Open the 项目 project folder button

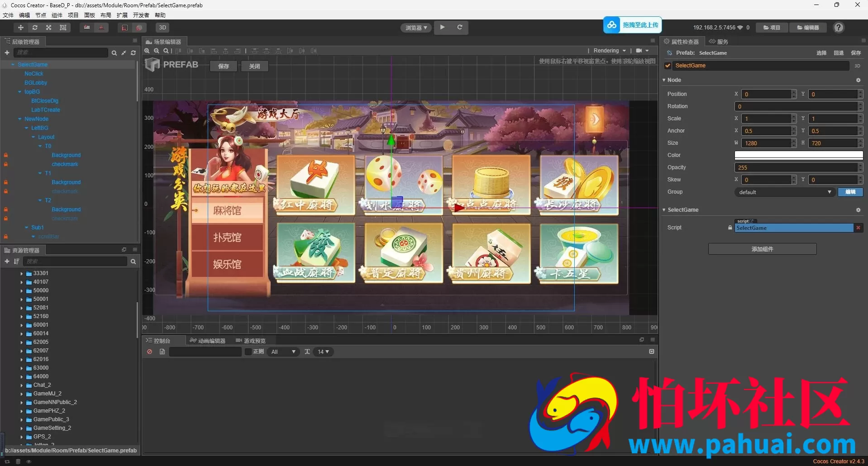(x=772, y=28)
